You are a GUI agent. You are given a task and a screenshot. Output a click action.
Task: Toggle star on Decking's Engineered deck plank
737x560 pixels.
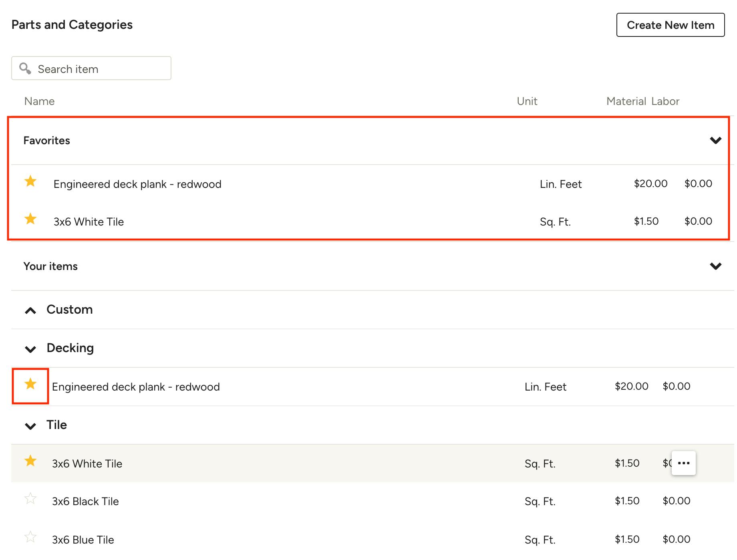30,385
